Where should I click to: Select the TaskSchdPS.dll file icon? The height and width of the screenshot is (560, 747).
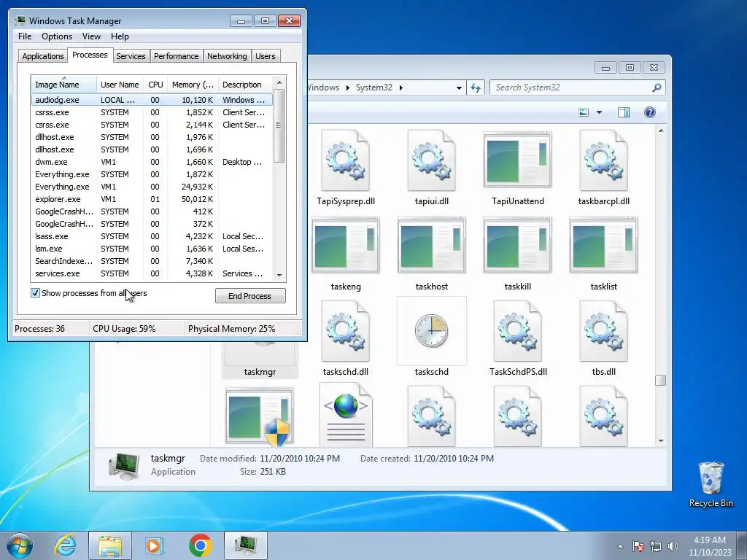(x=517, y=331)
